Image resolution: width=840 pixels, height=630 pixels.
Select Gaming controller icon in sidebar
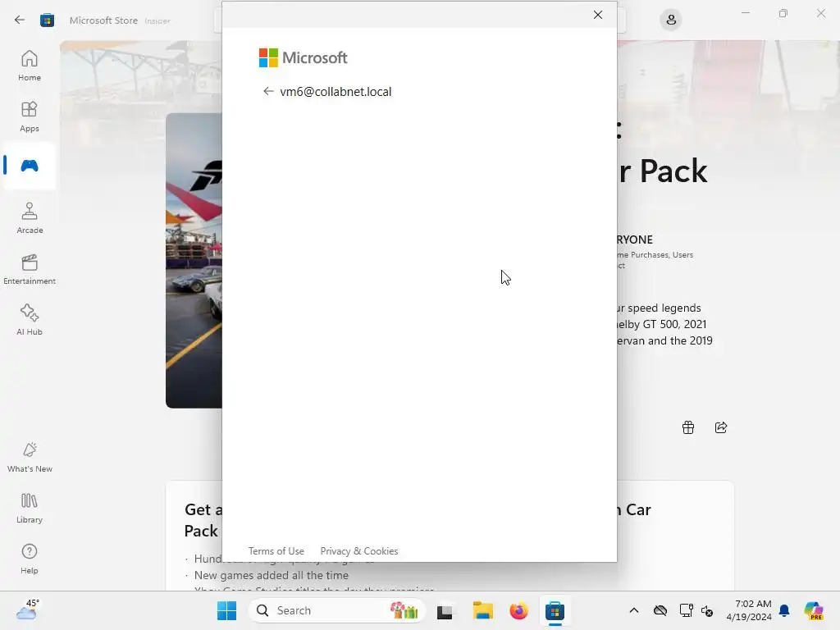[30, 166]
